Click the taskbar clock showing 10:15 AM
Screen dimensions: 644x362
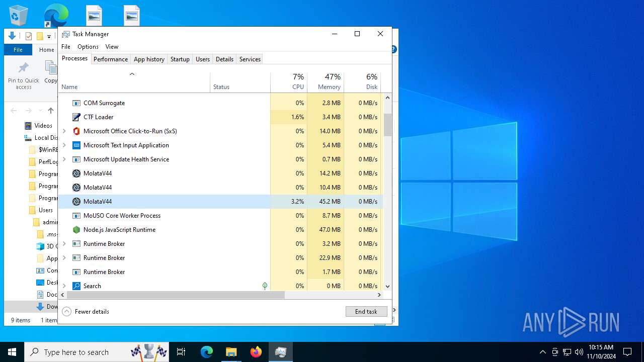(601, 352)
